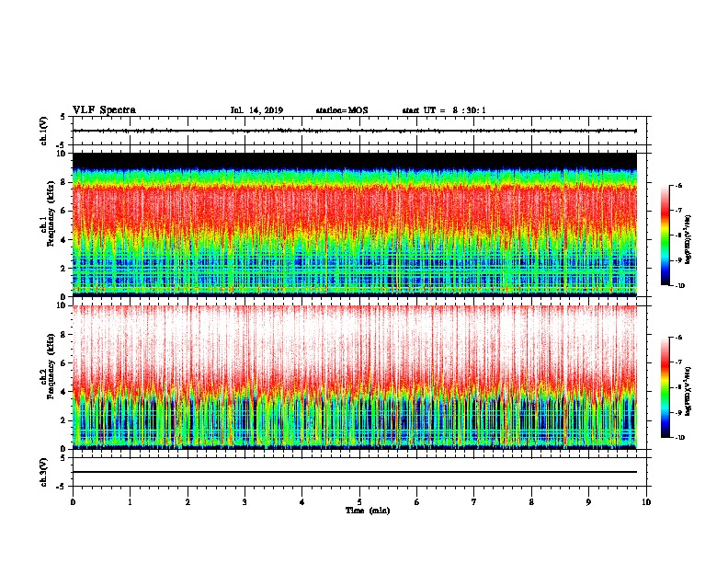This screenshot has height=563, width=728.
Task: Click the "5" tick on ch.1(V) panel
Action: [63, 117]
